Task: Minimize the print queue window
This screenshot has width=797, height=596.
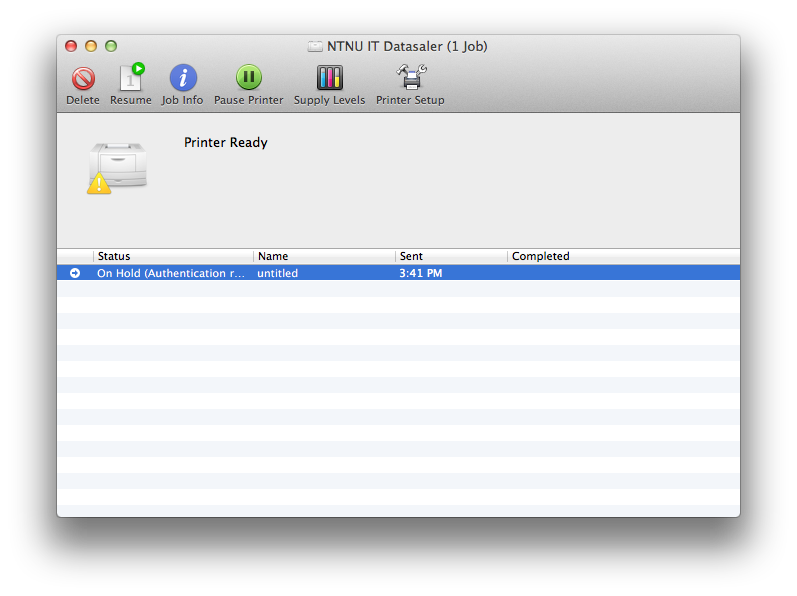Action: 91,46
